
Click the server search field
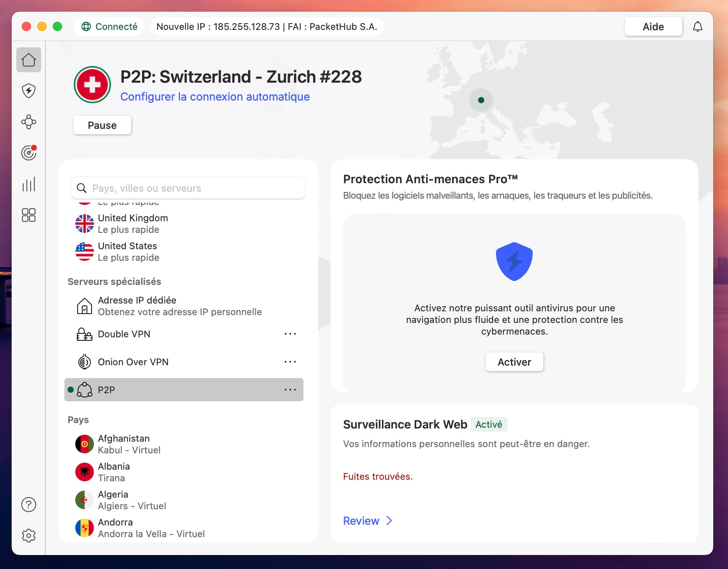click(188, 188)
